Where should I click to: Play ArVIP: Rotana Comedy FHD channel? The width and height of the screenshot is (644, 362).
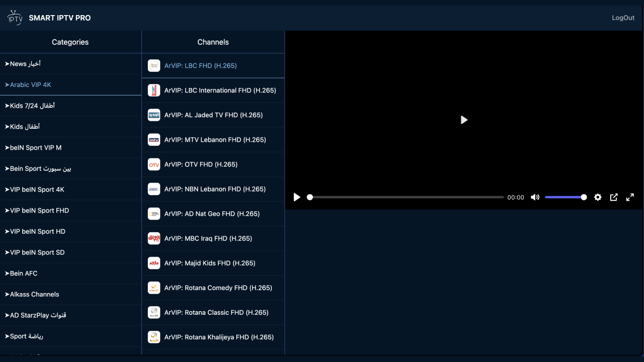click(213, 288)
